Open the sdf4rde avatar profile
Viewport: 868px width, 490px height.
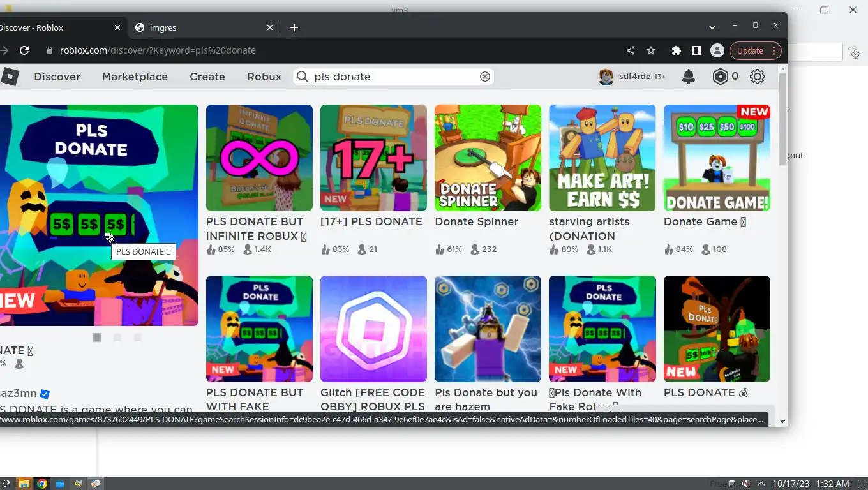click(606, 77)
